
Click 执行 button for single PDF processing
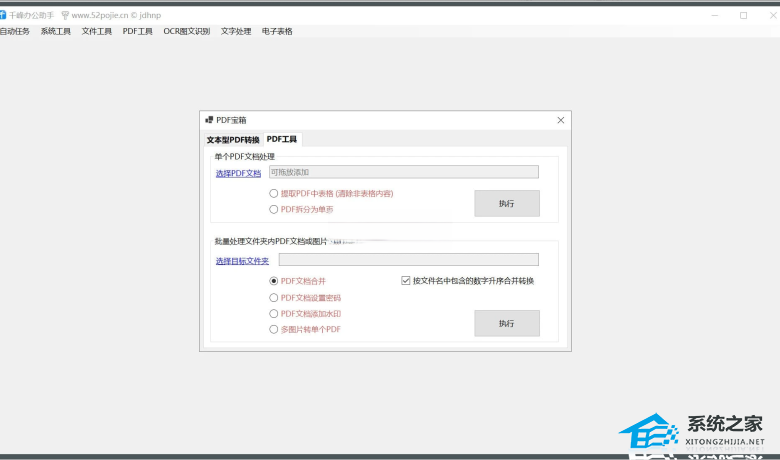point(507,203)
